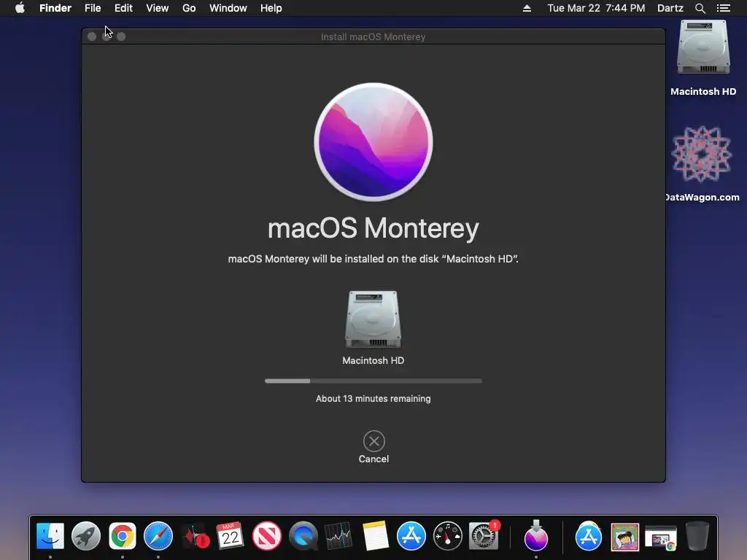Open the minimized window thumbnail in Dock
The height and width of the screenshot is (560, 747).
click(x=661, y=538)
